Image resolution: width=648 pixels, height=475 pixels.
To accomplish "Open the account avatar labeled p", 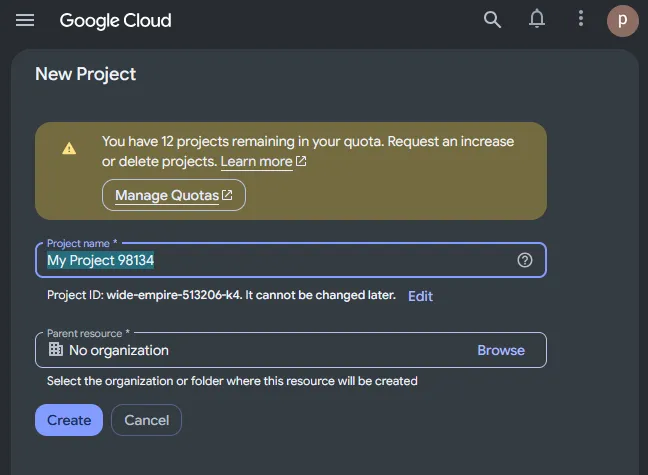I will pos(622,21).
